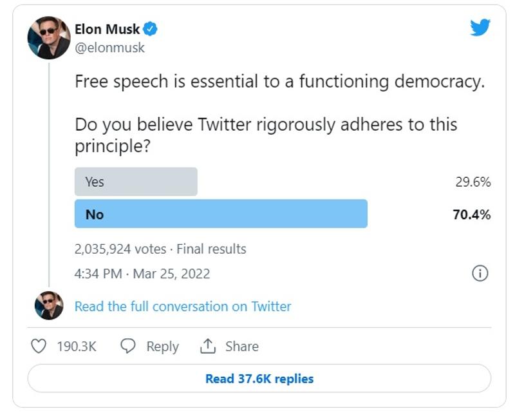Screen dimensions: 515x420
Task: Select the Yes poll result bar
Action: tap(136, 182)
